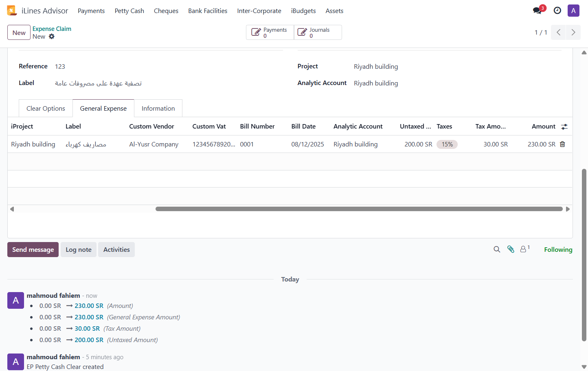Click the Log note button

click(x=79, y=249)
